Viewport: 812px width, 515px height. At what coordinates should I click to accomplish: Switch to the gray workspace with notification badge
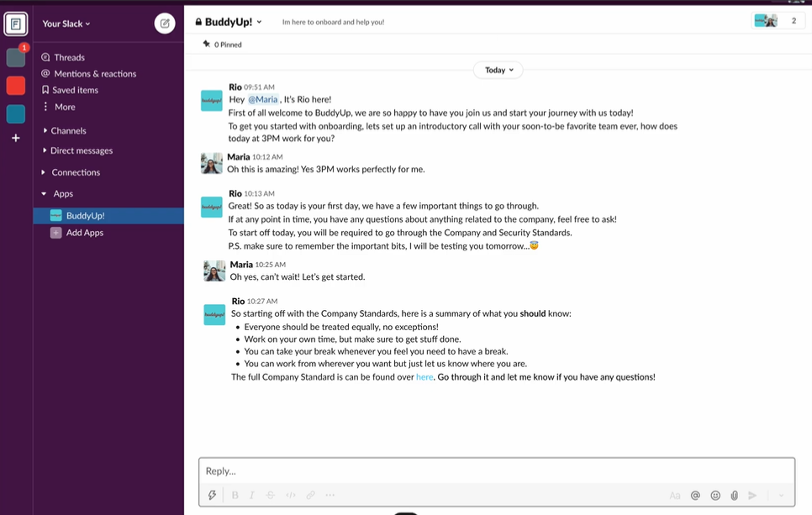pos(16,57)
